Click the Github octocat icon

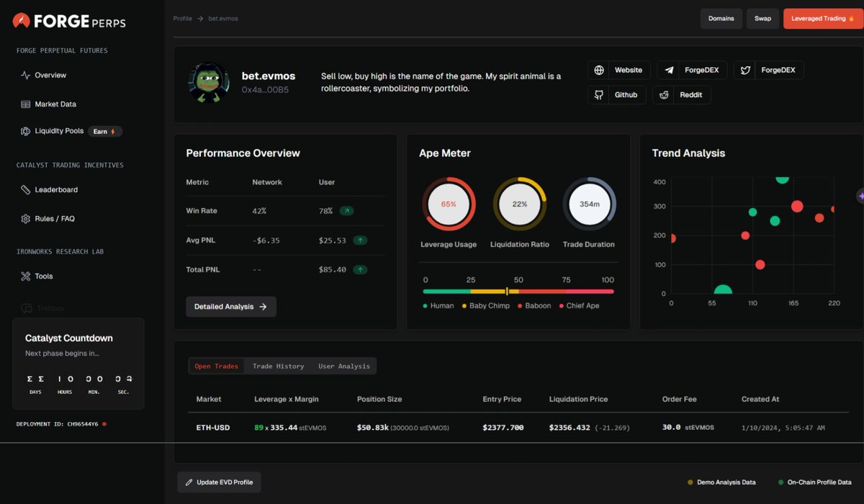(x=599, y=94)
